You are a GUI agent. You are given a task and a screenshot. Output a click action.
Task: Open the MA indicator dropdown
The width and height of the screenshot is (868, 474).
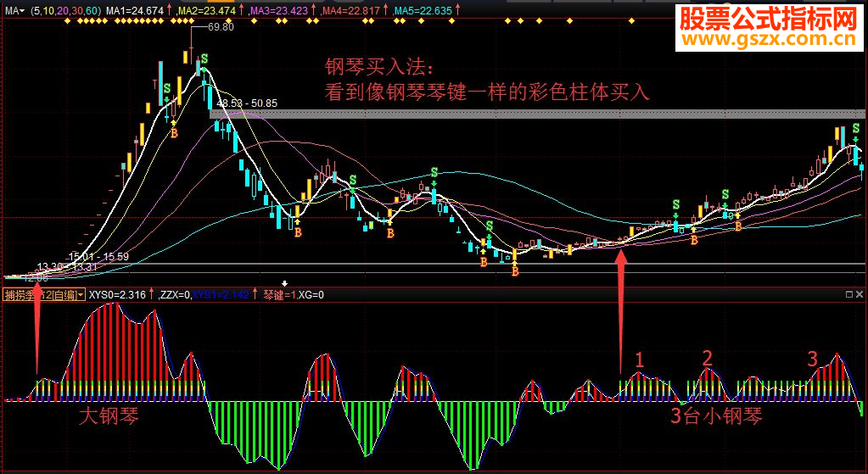(15, 10)
